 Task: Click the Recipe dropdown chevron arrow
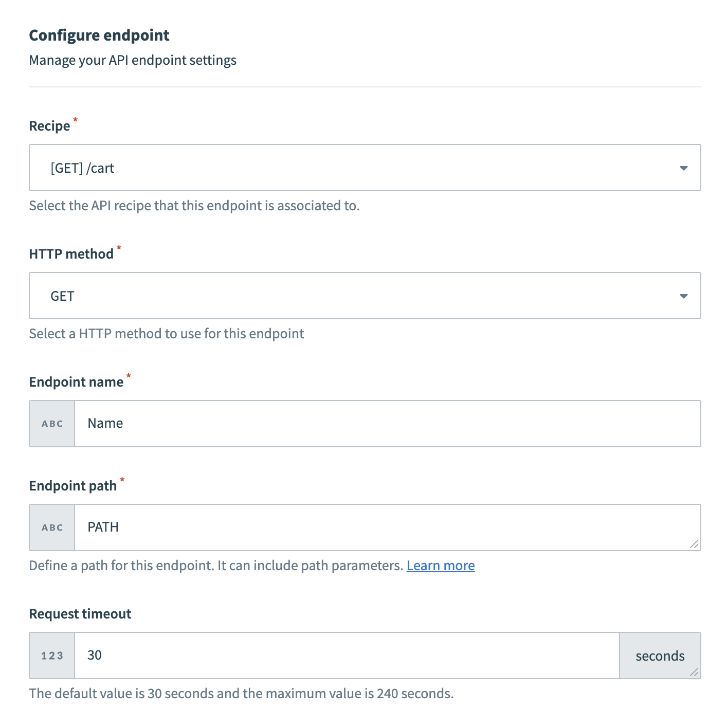pos(684,168)
